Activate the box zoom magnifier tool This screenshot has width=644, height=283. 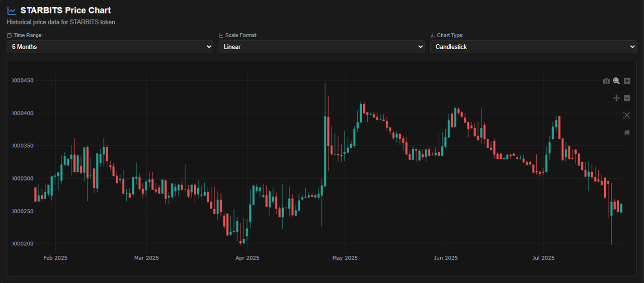[x=616, y=81]
